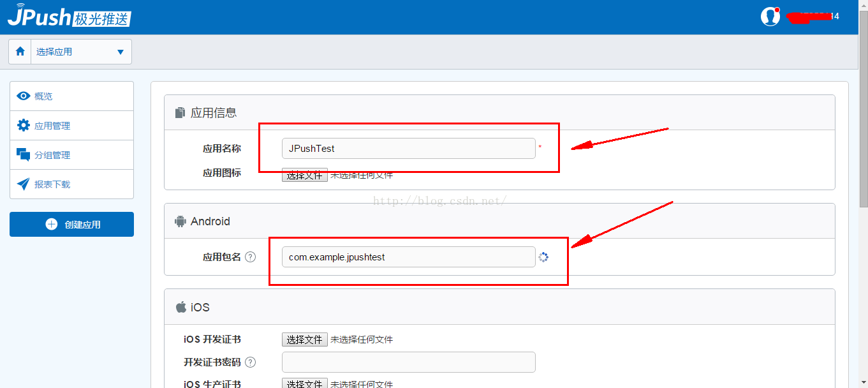
Task: Choose file for 应用图标
Action: coord(305,175)
